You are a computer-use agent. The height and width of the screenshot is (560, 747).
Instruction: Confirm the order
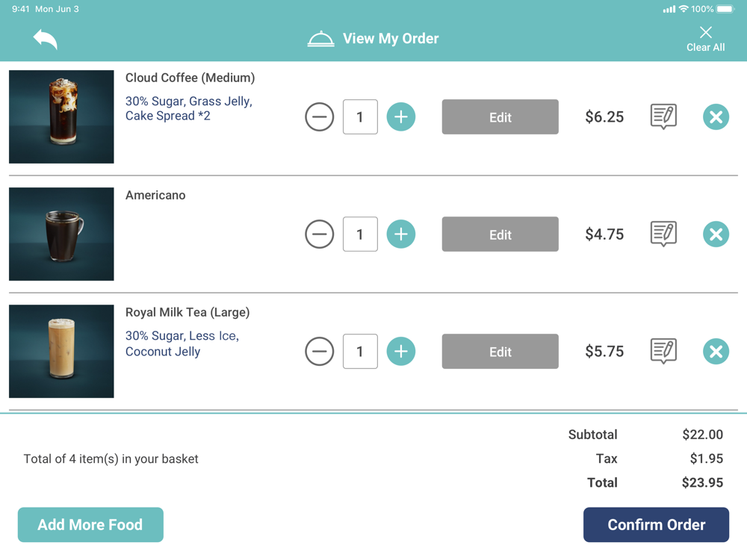(656, 524)
